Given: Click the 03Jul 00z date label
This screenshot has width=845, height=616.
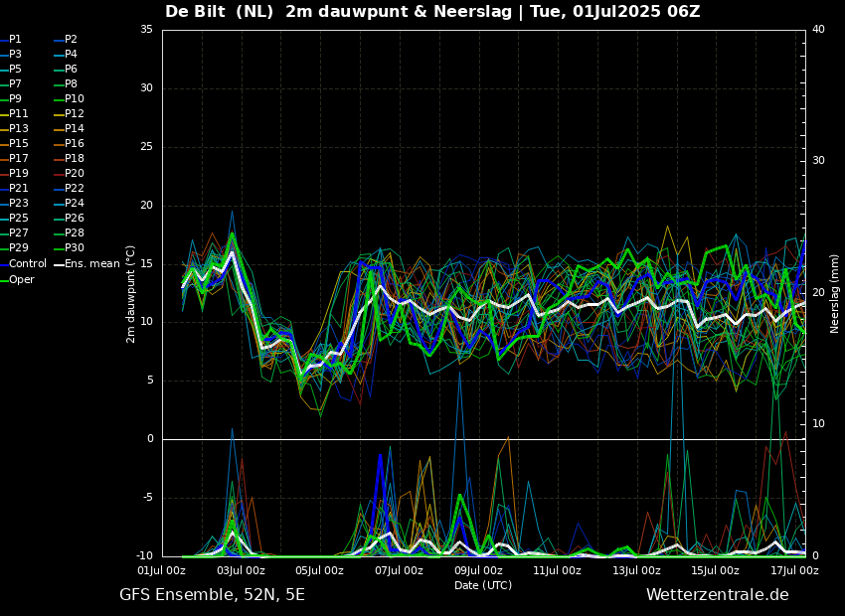Looking at the screenshot, I should coord(241,570).
